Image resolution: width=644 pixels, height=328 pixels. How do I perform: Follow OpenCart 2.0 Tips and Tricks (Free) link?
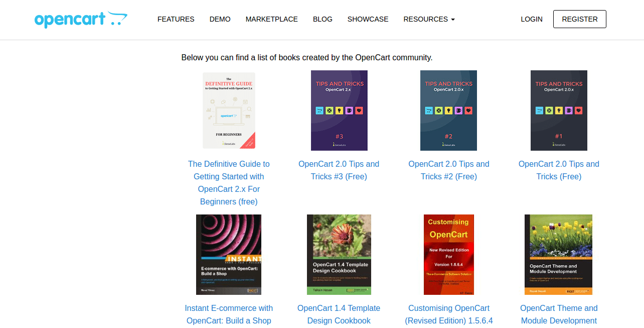click(559, 170)
